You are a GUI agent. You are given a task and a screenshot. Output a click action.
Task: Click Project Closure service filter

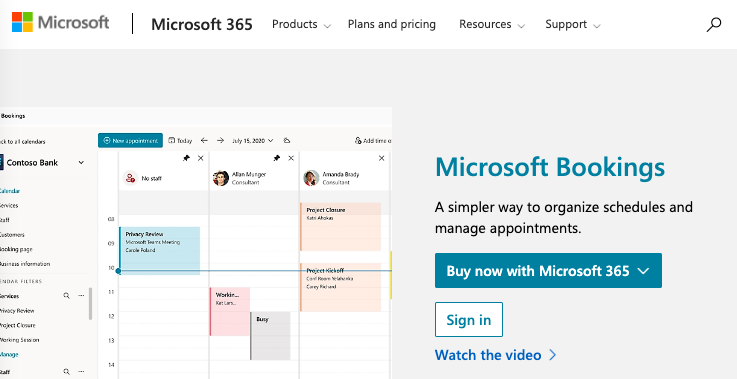(18, 325)
